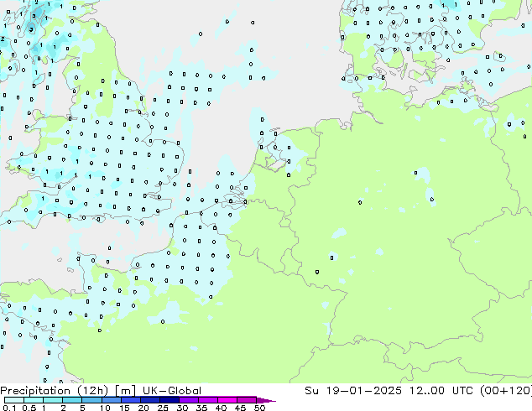Click the 0.5–1 legend color swatch

click(34, 400)
